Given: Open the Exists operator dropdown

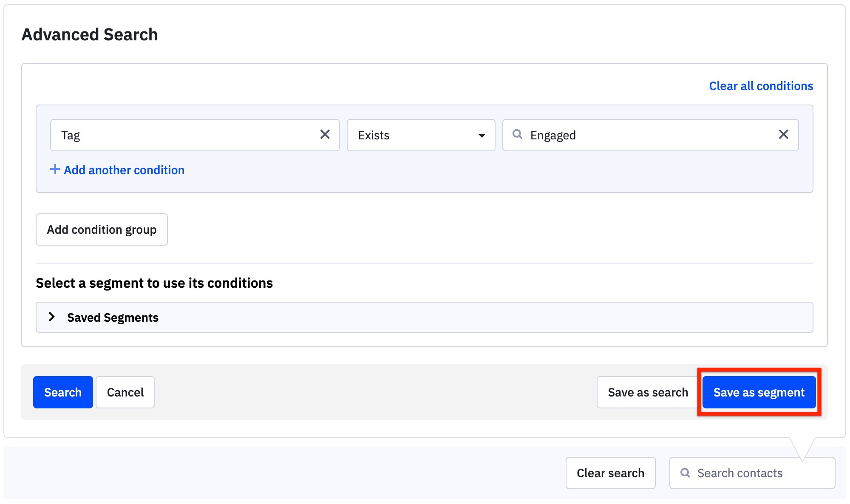Looking at the screenshot, I should coord(421,135).
